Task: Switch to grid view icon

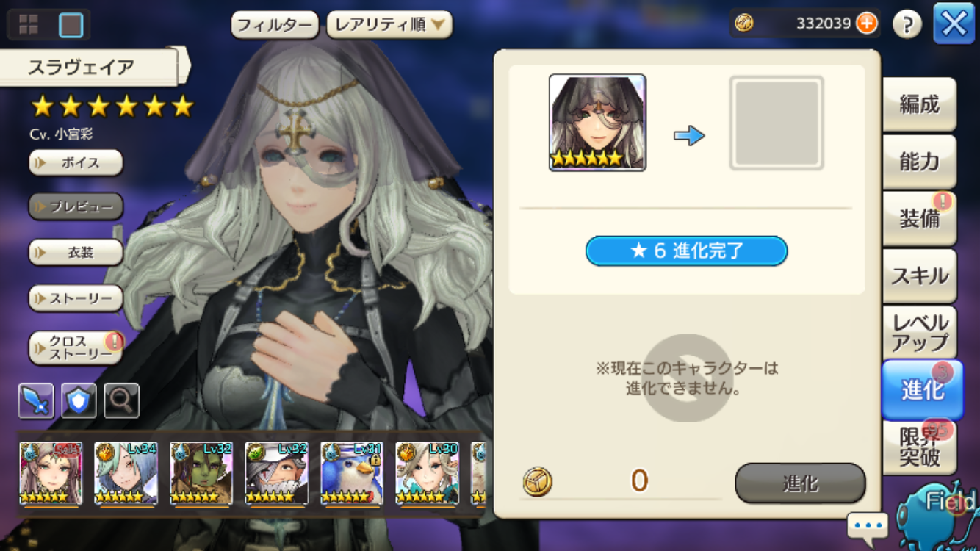Action: (28, 25)
